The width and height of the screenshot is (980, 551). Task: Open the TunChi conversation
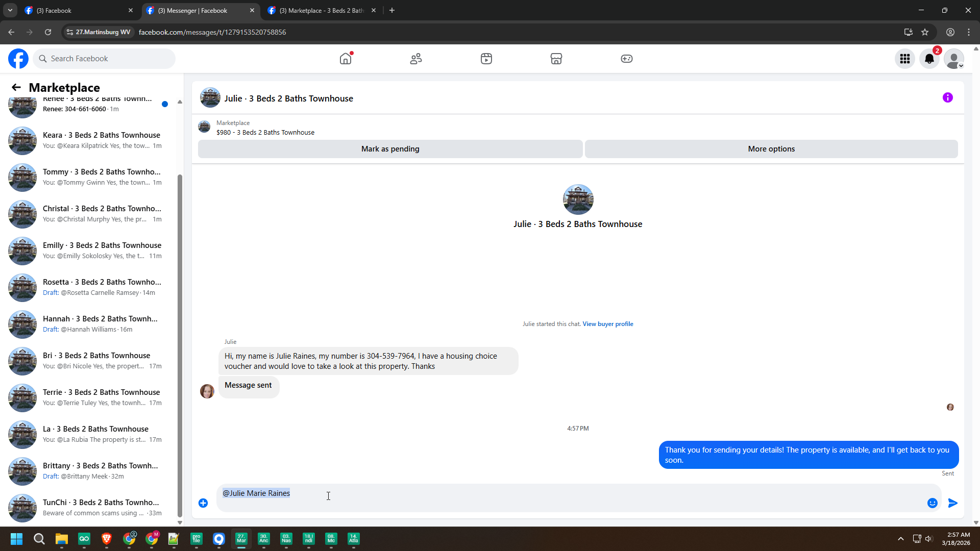tap(89, 508)
